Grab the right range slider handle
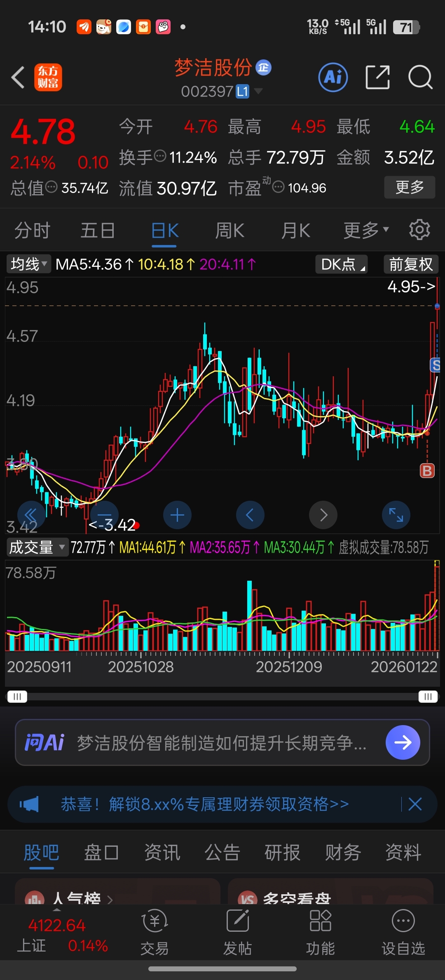The height and width of the screenshot is (980, 445). (428, 697)
